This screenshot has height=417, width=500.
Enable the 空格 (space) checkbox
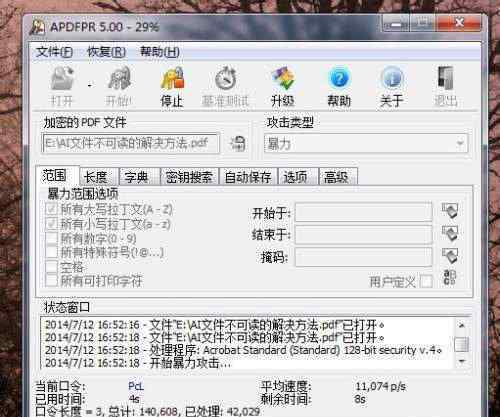52,267
